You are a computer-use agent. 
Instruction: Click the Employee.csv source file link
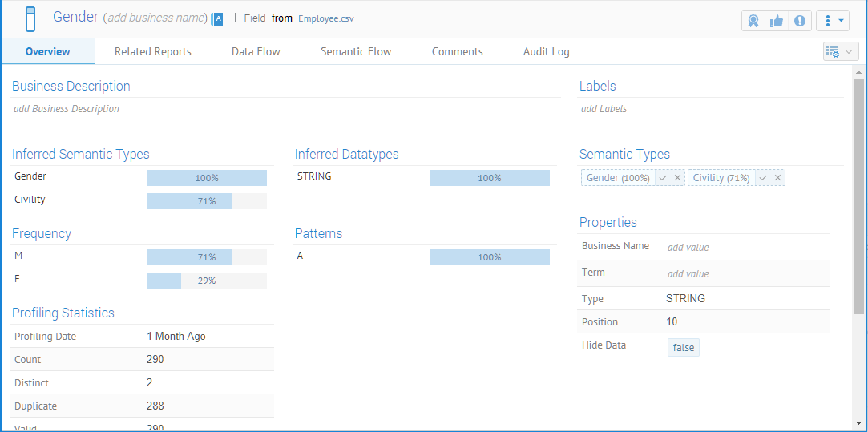coord(325,18)
